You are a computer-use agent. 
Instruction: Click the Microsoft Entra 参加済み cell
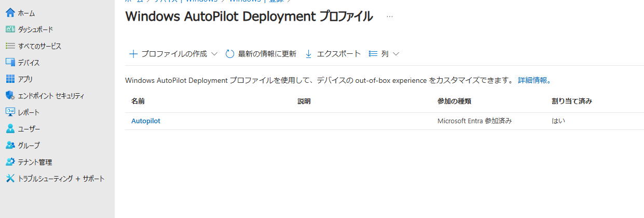point(475,121)
